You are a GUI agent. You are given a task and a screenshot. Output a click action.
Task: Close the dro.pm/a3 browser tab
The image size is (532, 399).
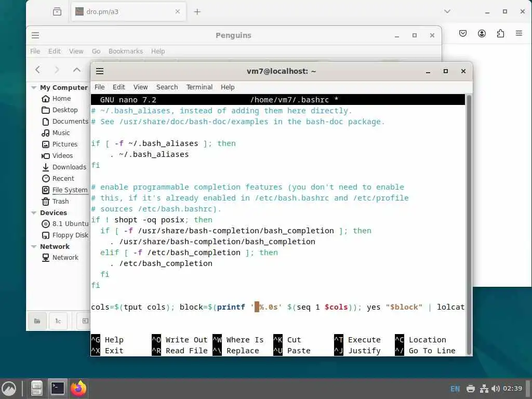pyautogui.click(x=178, y=11)
